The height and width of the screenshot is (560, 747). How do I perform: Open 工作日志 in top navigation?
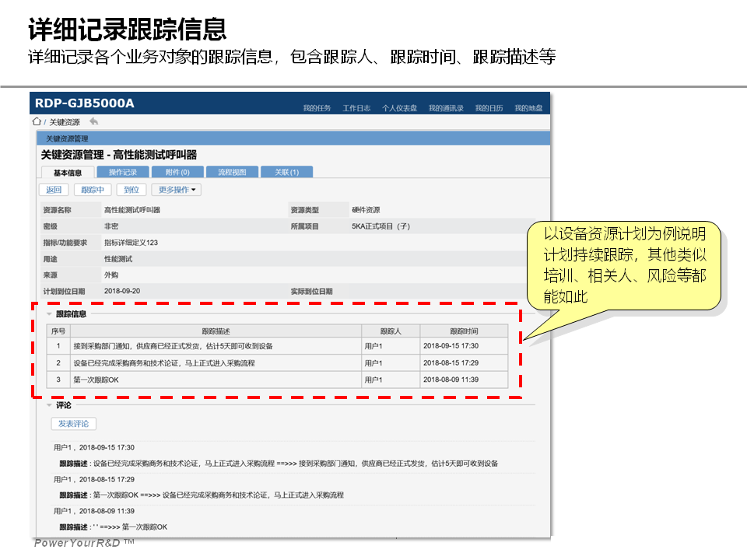click(356, 108)
